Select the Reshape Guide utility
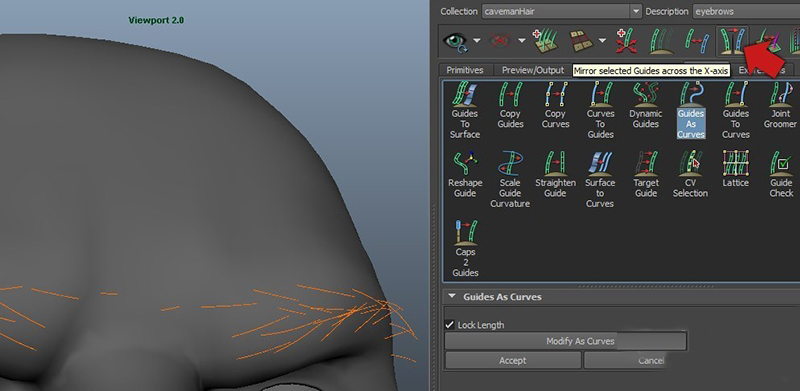The height and width of the screenshot is (391, 800). click(465, 174)
